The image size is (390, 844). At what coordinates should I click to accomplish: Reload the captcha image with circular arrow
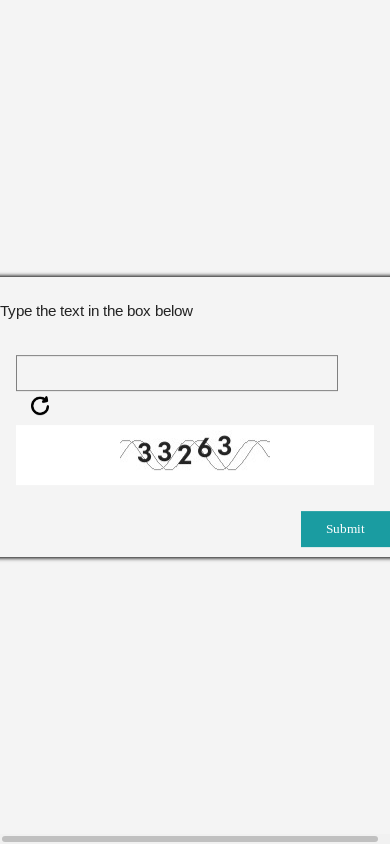click(x=40, y=406)
